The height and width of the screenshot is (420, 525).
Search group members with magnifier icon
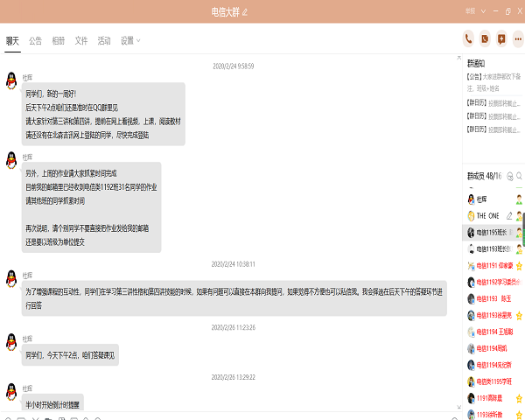point(519,176)
